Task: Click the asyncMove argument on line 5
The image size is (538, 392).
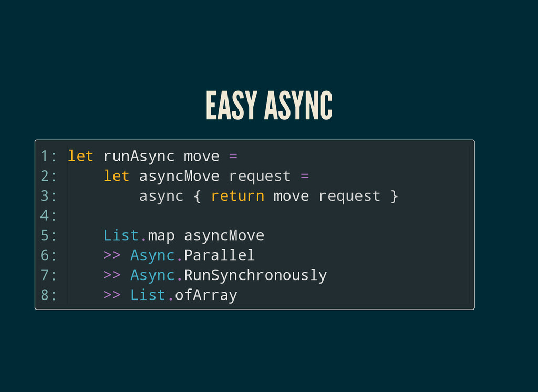Action: tap(224, 236)
